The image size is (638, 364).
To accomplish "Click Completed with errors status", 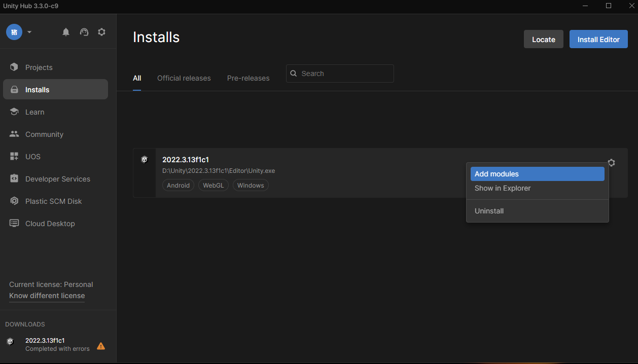I will click(57, 349).
